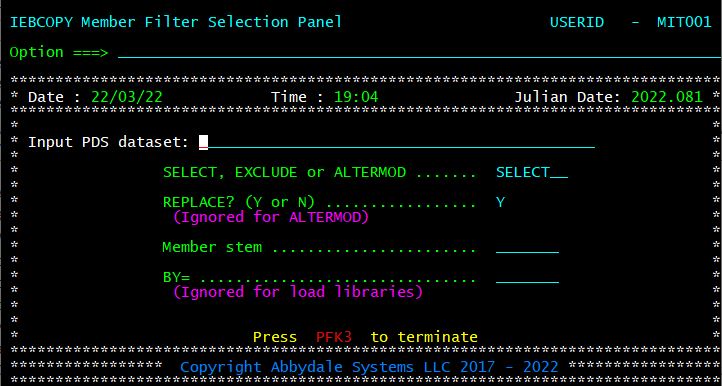Click the 'Date :' label
The height and width of the screenshot is (386, 722).
point(54,97)
